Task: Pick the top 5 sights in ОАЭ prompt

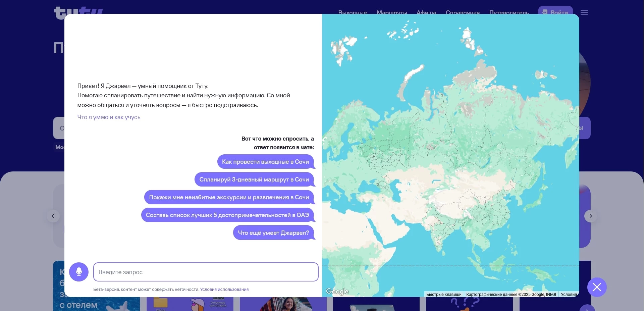Action: click(227, 215)
